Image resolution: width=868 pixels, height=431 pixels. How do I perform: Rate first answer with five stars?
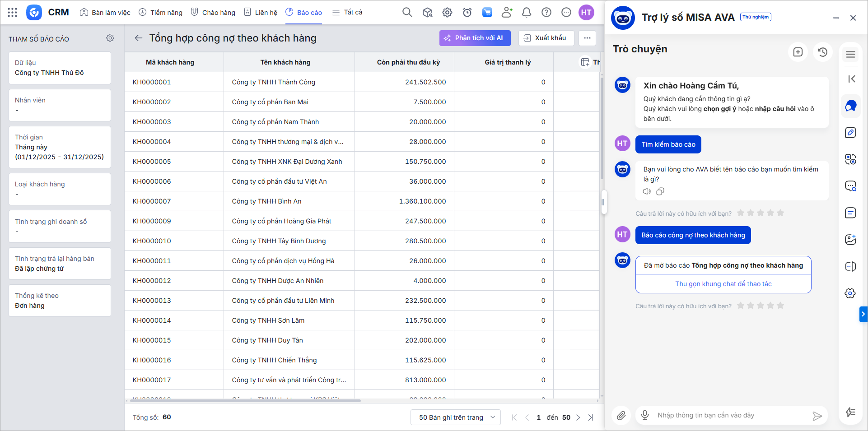pyautogui.click(x=780, y=213)
